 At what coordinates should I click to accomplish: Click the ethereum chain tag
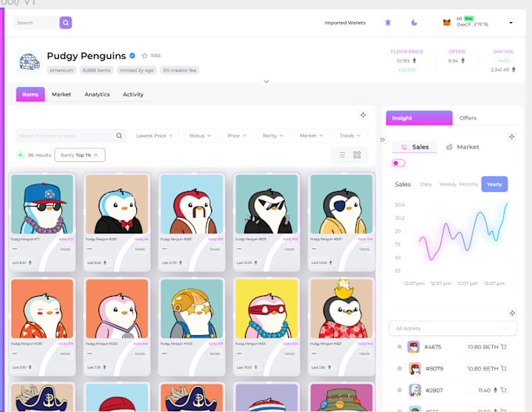[61, 70]
